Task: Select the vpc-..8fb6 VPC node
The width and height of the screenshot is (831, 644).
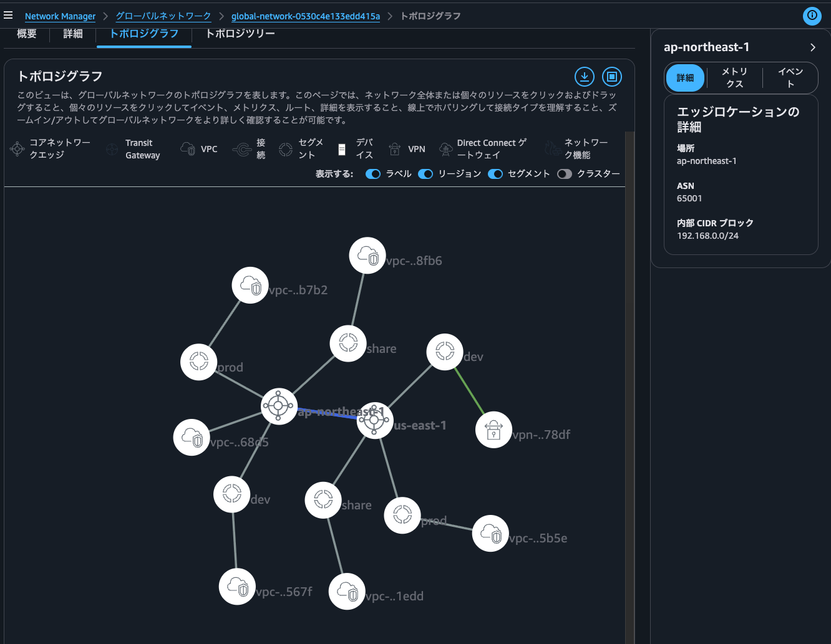Action: [x=367, y=256]
